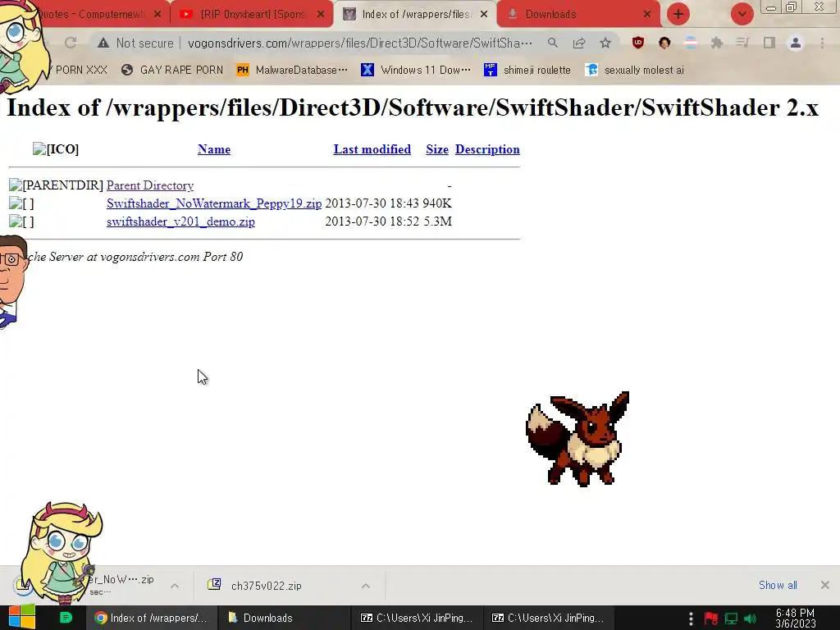Click the Eevee shimeji sprite

click(577, 439)
